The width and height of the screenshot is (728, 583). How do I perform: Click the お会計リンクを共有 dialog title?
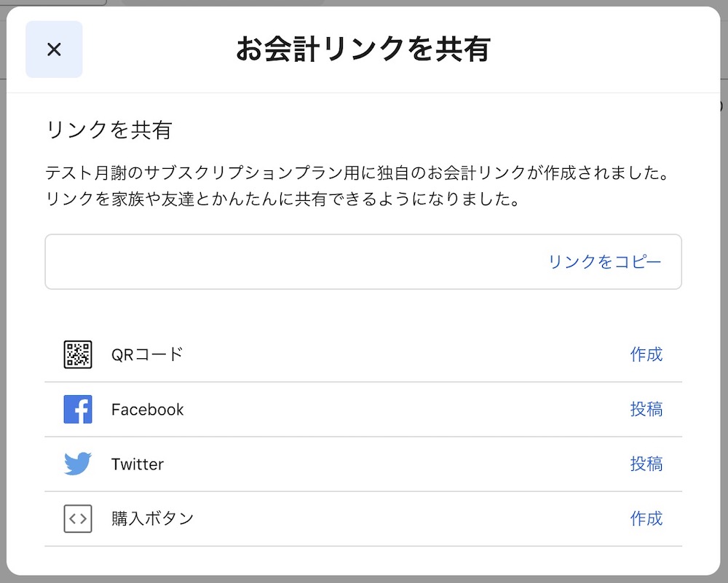pyautogui.click(x=363, y=49)
